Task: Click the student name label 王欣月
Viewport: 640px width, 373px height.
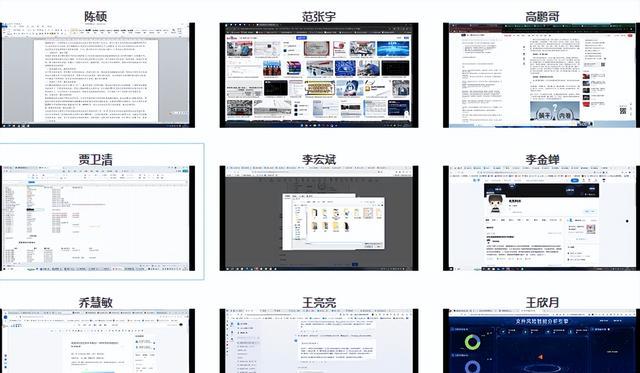Action: coord(542,302)
